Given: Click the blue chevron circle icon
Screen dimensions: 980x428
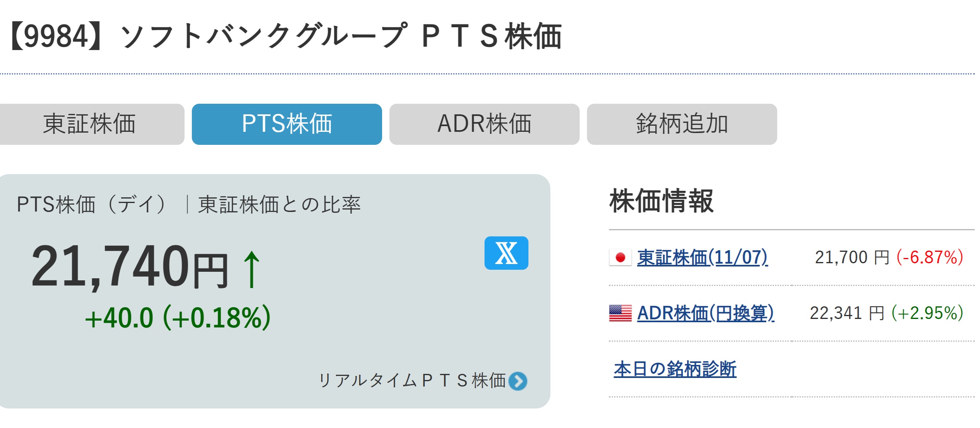Looking at the screenshot, I should (518, 381).
